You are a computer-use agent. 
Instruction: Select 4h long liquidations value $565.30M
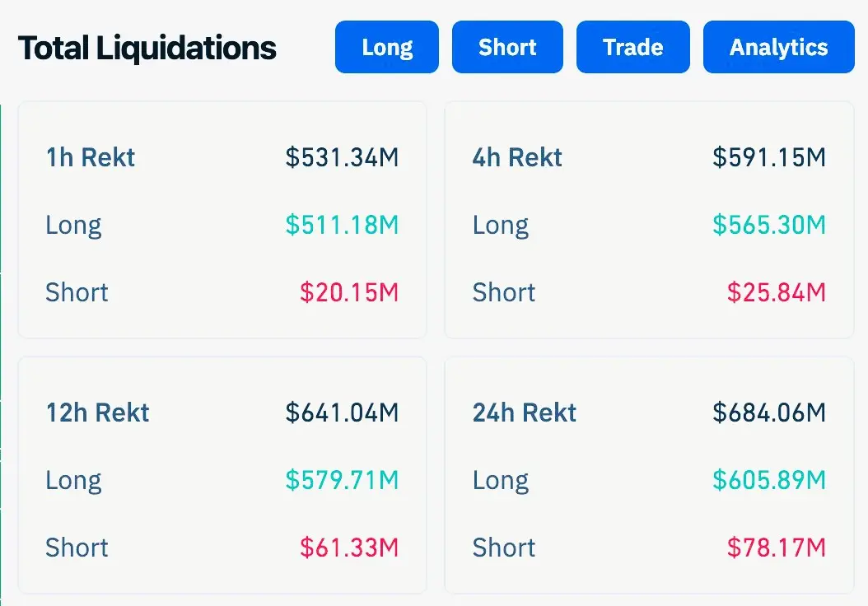click(x=768, y=225)
